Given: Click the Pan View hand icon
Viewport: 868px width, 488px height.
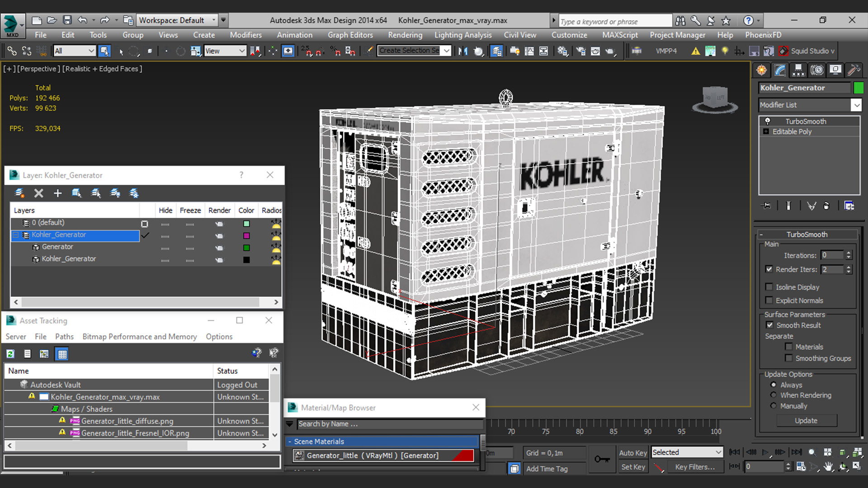Looking at the screenshot, I should click(x=828, y=467).
